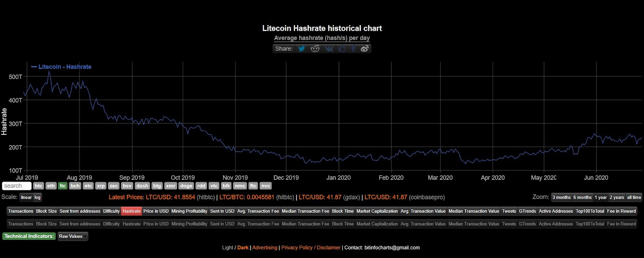This screenshot has width=644, height=258.
Task: Open the bright-row GTrends tab
Action: (527, 211)
